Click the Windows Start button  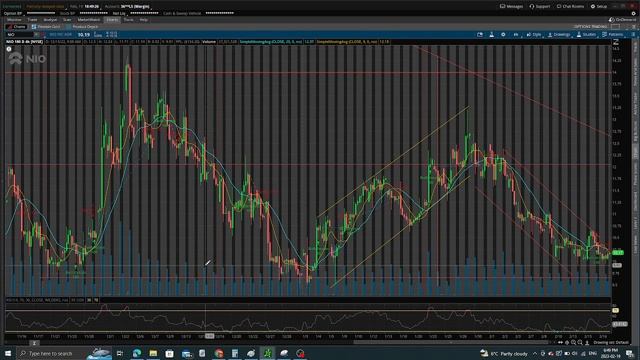8,353
